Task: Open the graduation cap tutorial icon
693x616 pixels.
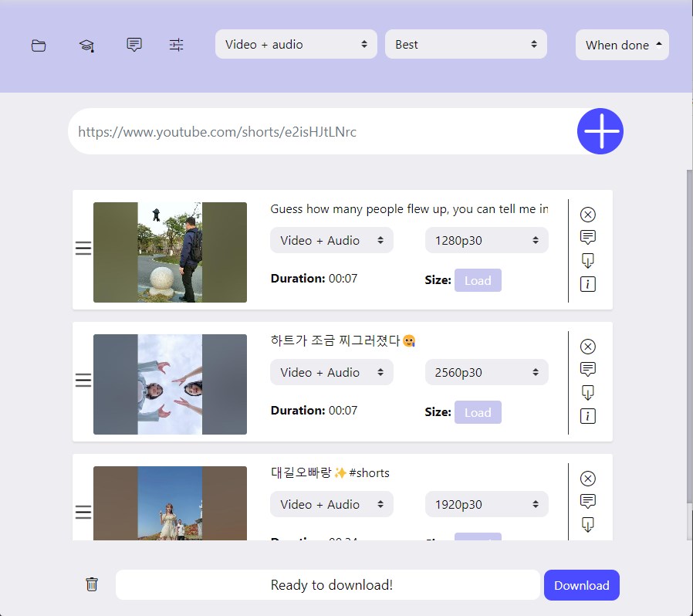Action: click(x=86, y=45)
